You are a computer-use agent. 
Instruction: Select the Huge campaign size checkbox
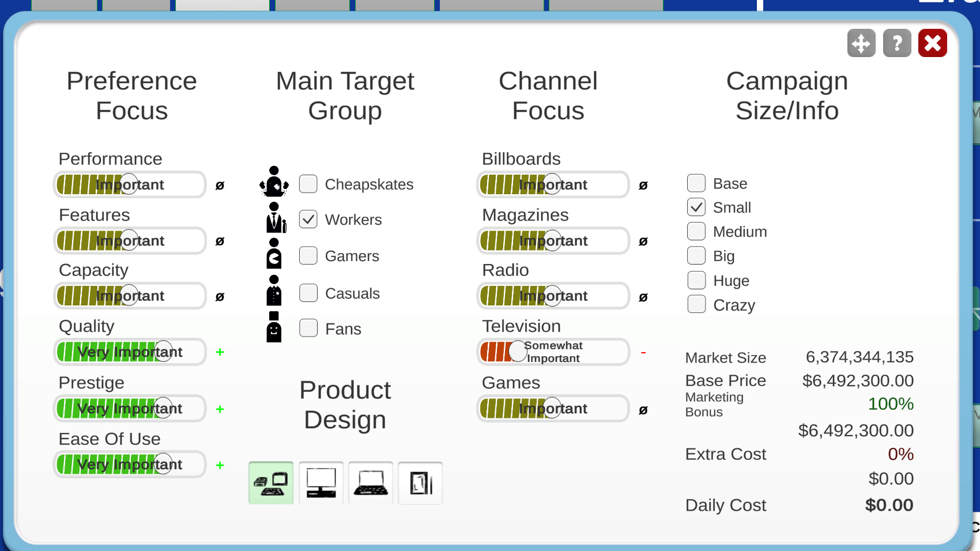tap(696, 280)
